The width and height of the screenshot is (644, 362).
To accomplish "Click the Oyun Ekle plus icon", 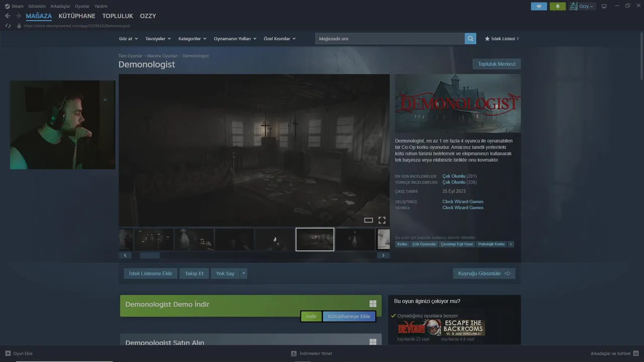I will pos(8,353).
